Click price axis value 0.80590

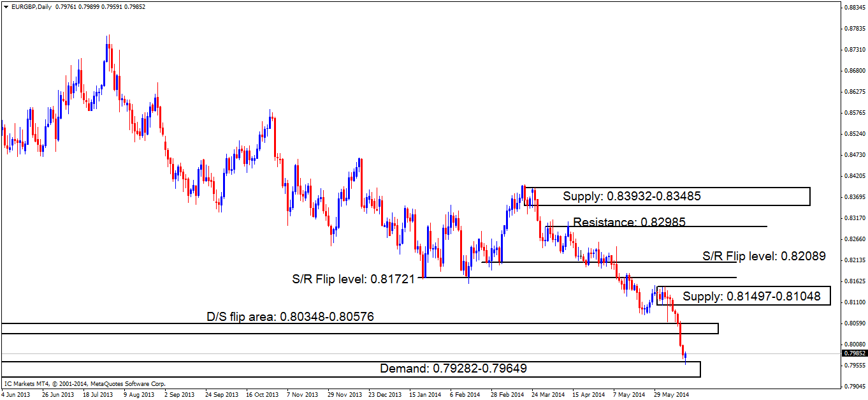(854, 323)
